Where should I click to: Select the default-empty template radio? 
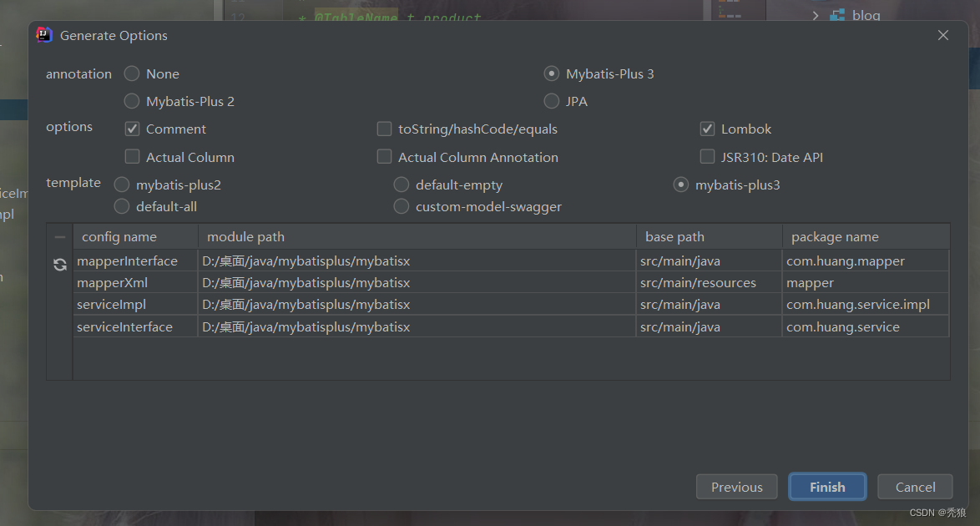(402, 185)
